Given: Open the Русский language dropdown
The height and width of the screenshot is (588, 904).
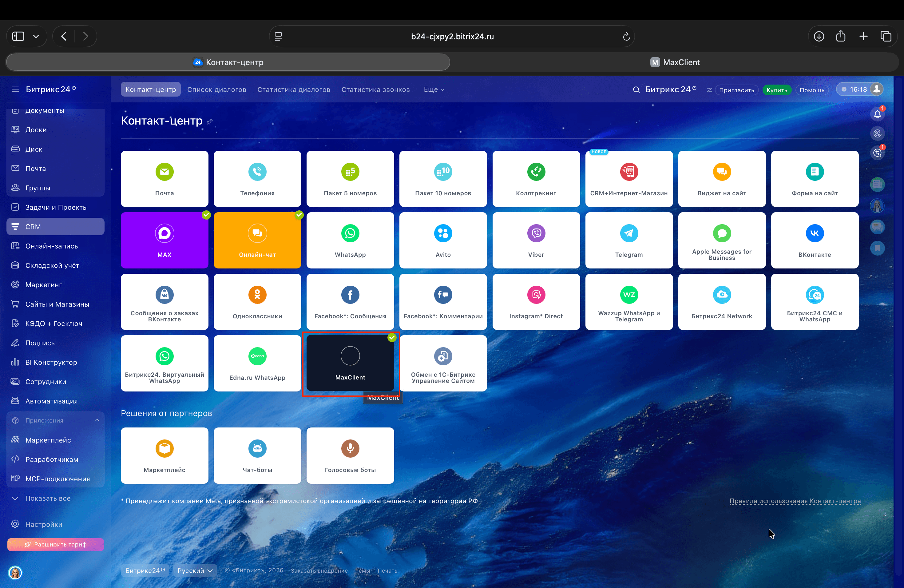Looking at the screenshot, I should click(x=195, y=570).
